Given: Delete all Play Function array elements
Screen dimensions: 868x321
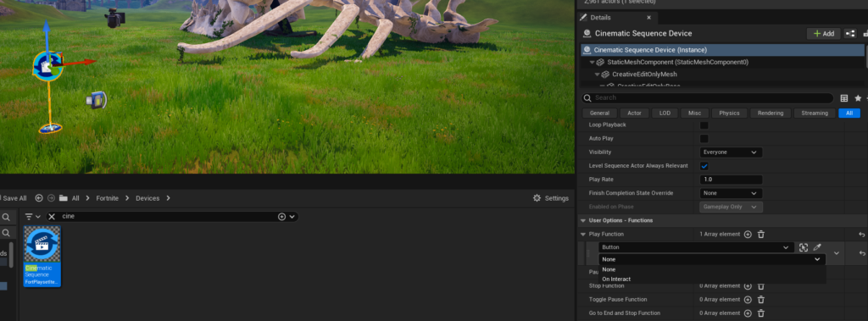Looking at the screenshot, I should (761, 234).
